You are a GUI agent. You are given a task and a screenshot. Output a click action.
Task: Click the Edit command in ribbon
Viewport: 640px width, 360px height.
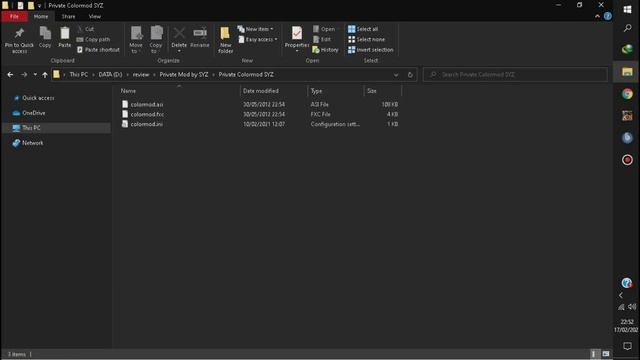322,40
